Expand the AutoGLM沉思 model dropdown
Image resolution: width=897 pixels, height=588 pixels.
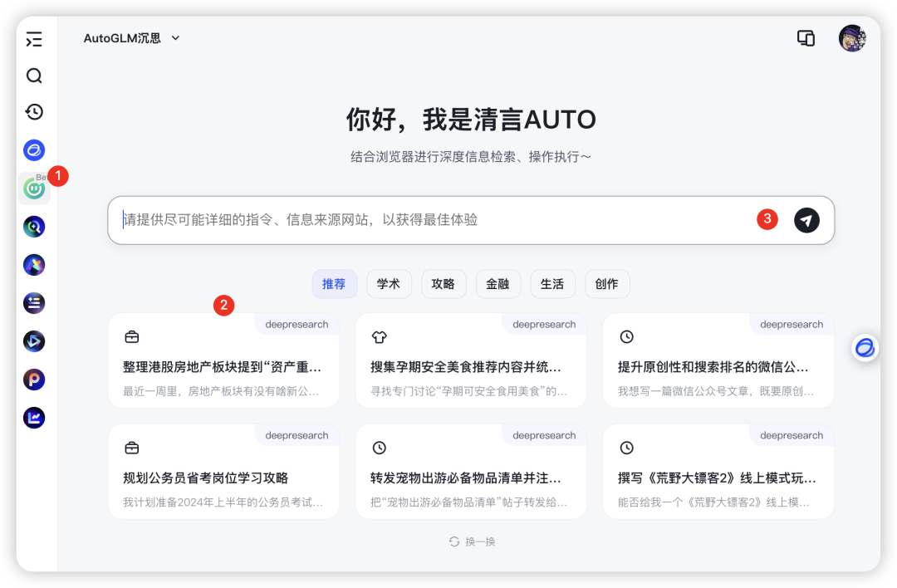(x=132, y=37)
